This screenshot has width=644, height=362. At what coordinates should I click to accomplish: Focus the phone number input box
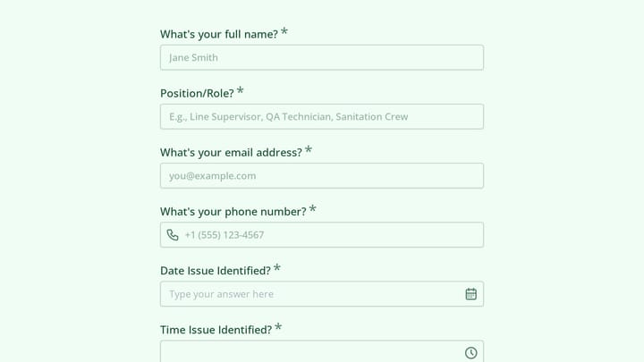[x=322, y=235]
